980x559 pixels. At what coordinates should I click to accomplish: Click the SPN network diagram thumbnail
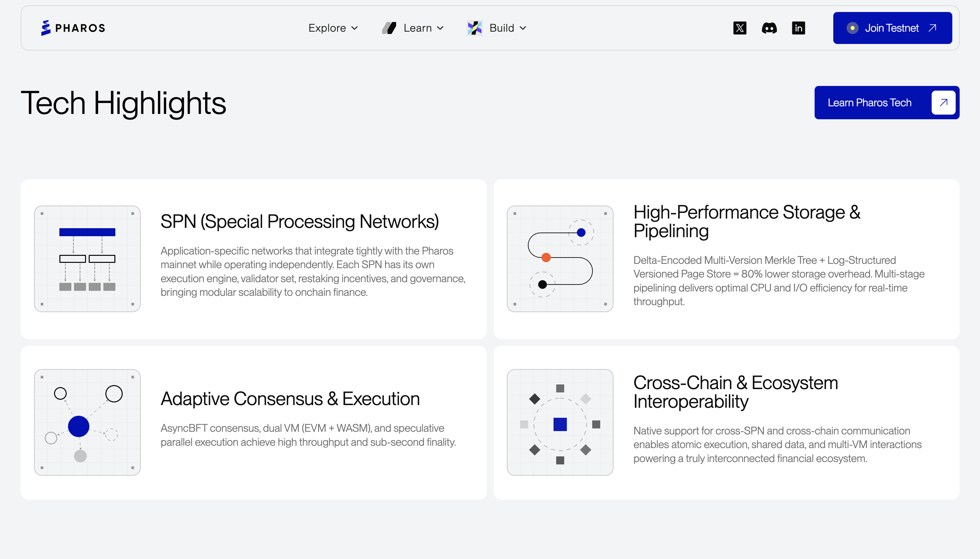87,259
